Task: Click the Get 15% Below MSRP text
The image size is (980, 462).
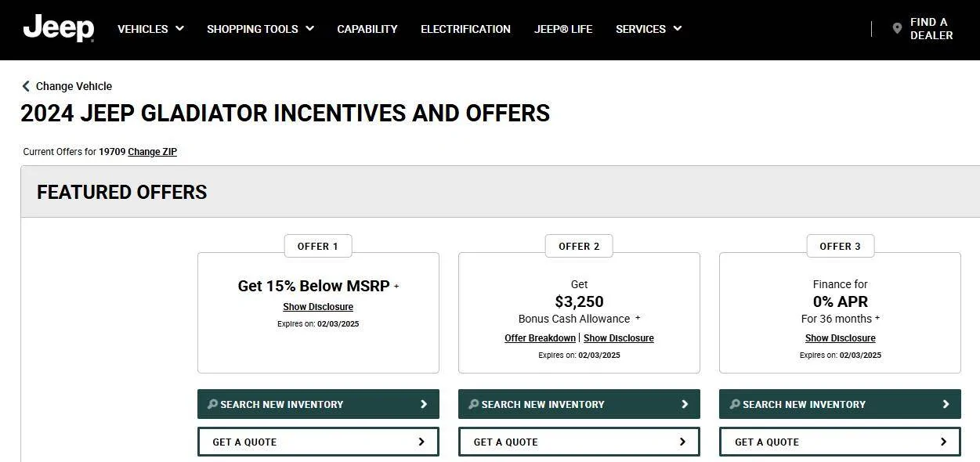Action: [313, 286]
